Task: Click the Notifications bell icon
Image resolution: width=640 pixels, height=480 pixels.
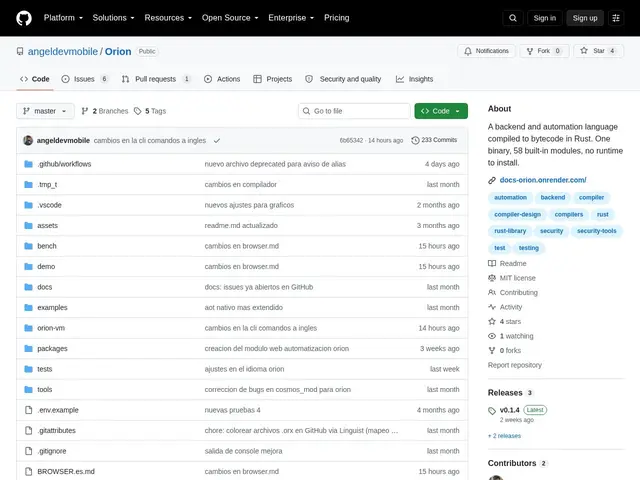Action: (468, 51)
